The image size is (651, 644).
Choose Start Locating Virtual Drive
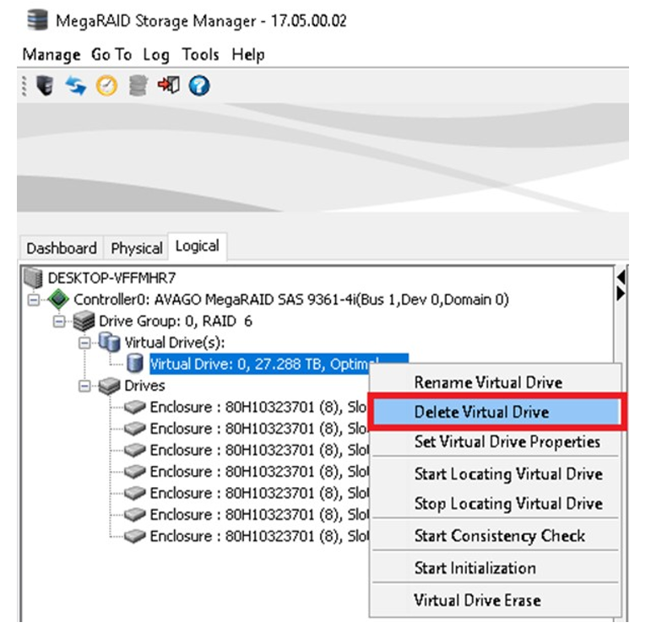pos(495,474)
